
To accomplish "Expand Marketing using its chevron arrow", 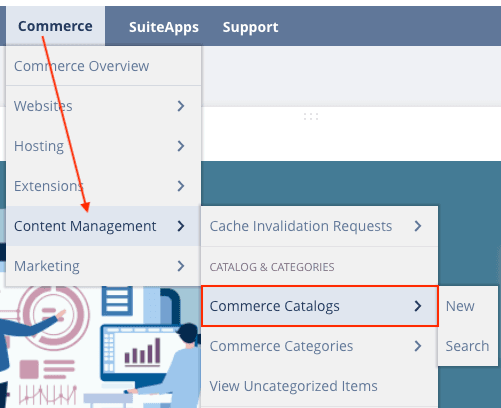I will [181, 266].
